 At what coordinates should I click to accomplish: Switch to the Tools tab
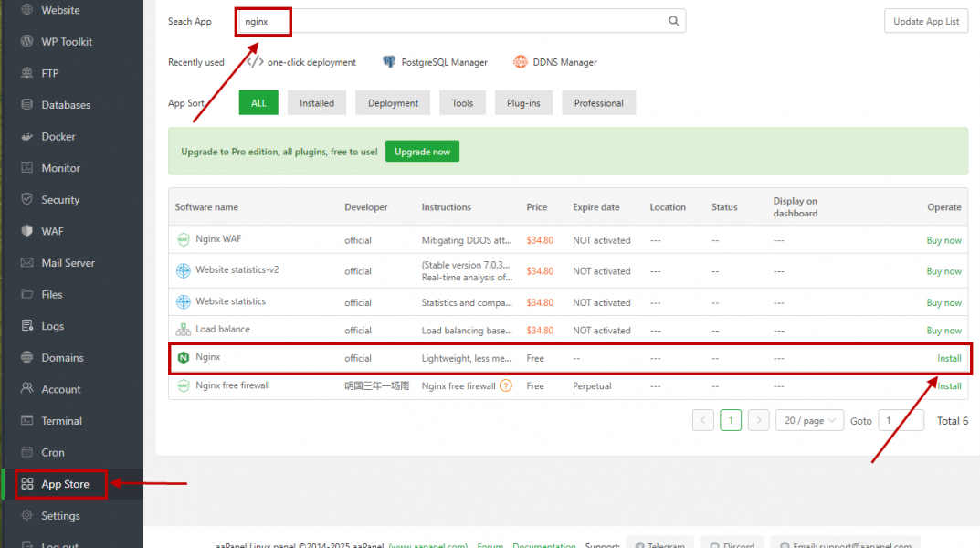462,103
